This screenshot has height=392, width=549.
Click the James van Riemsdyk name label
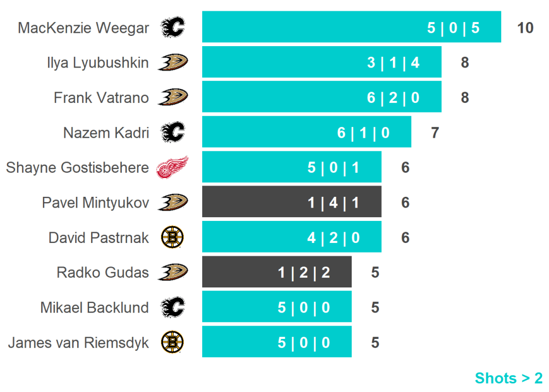[x=78, y=343]
